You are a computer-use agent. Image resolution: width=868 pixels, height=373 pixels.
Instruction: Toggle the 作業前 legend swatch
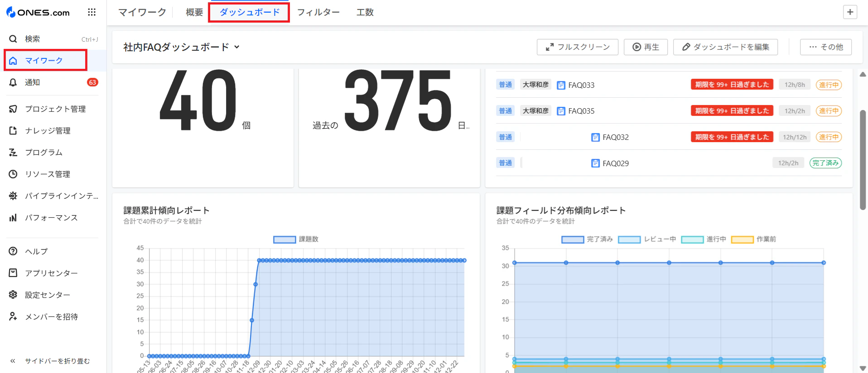[743, 239]
